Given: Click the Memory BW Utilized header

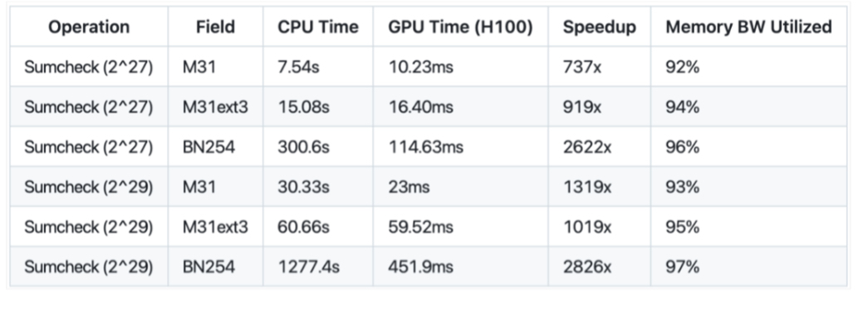Looking at the screenshot, I should (x=748, y=27).
